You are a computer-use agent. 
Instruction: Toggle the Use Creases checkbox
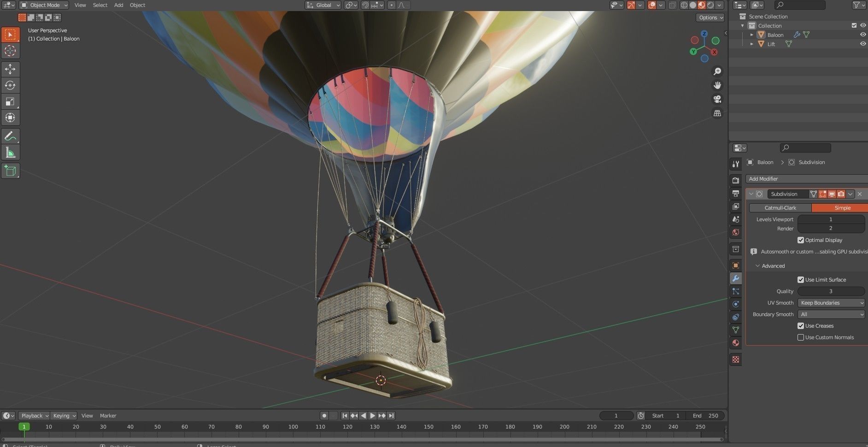pyautogui.click(x=801, y=326)
